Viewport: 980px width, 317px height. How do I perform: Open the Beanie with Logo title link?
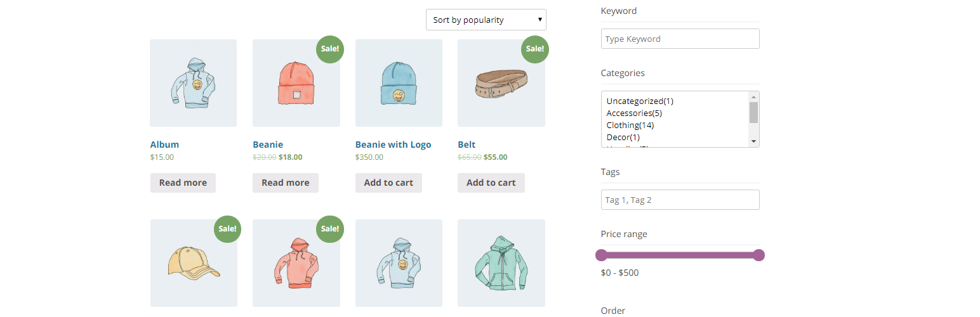click(393, 145)
